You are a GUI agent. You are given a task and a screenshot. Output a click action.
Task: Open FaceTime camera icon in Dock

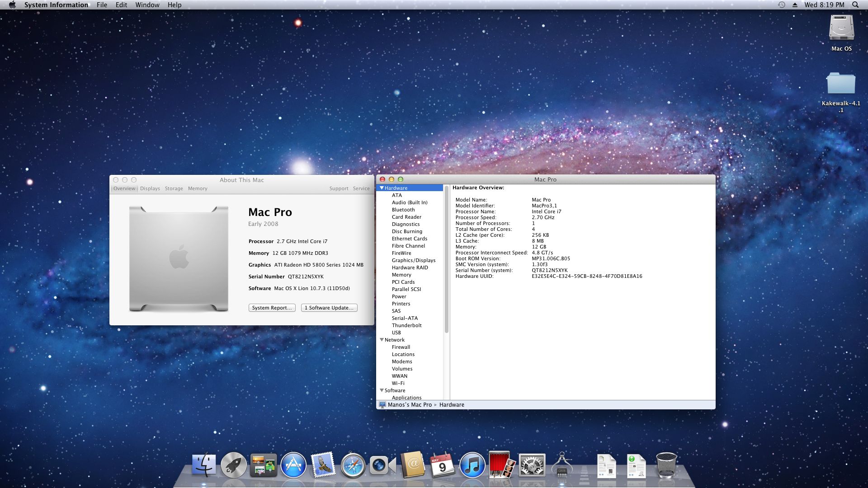[382, 465]
